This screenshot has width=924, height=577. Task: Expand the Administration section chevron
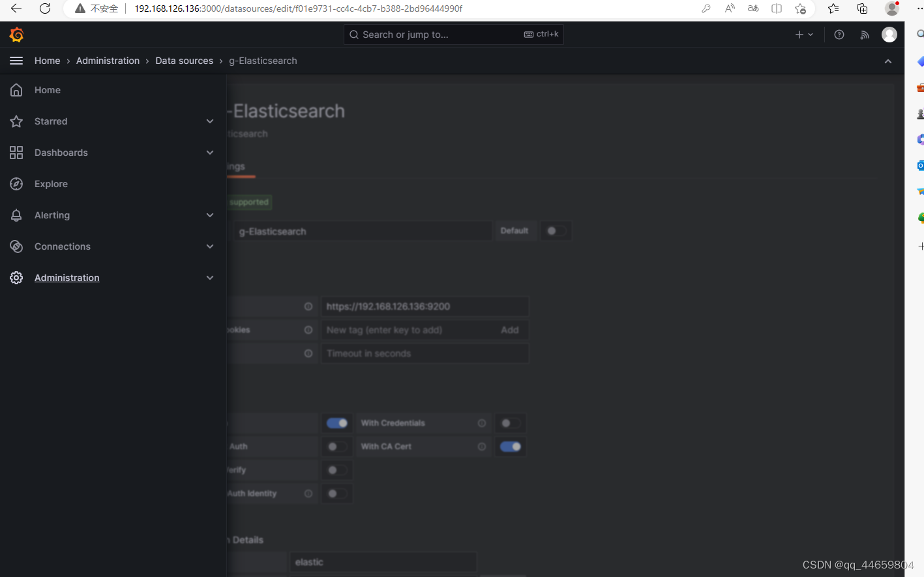(x=210, y=278)
